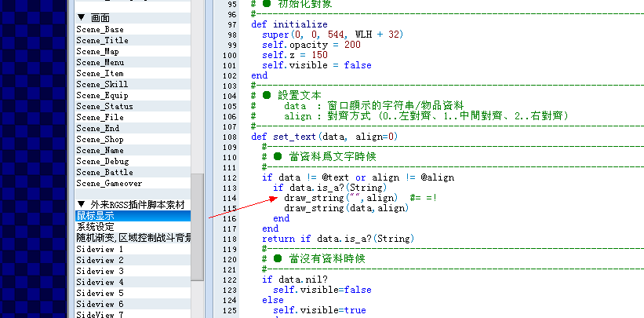The height and width of the screenshot is (318, 644).
Task: Click the 'self.opacity = 200' code line
Action: click(x=311, y=45)
